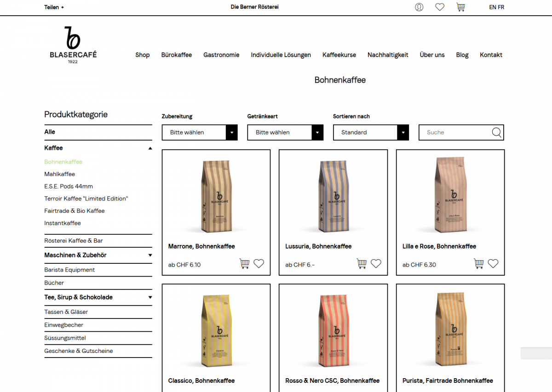Open Rösterei Kaffee & Bar category
This screenshot has width=552, height=392.
74,241
